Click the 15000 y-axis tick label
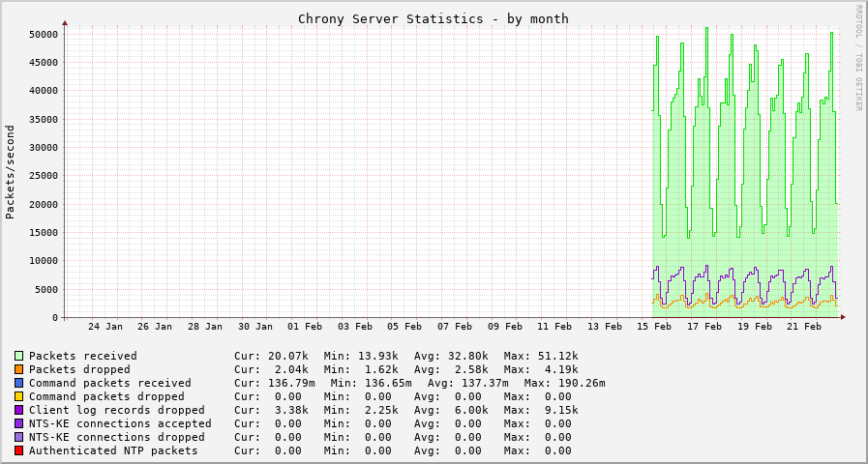Image resolution: width=868 pixels, height=464 pixels. point(44,232)
